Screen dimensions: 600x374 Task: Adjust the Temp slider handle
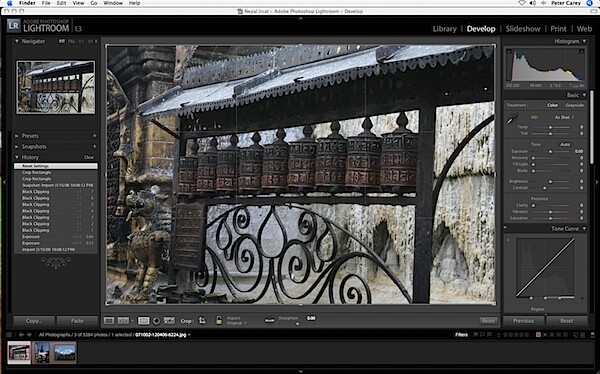tap(550, 127)
